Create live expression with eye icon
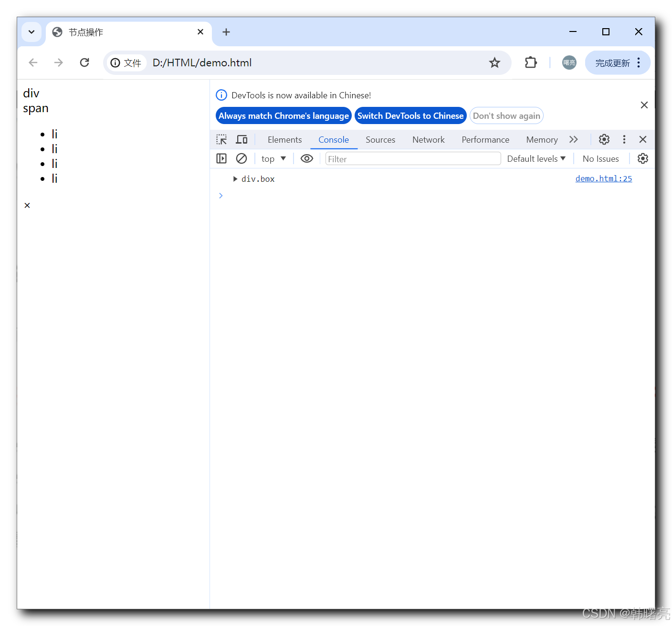The image size is (672, 626). tap(307, 158)
